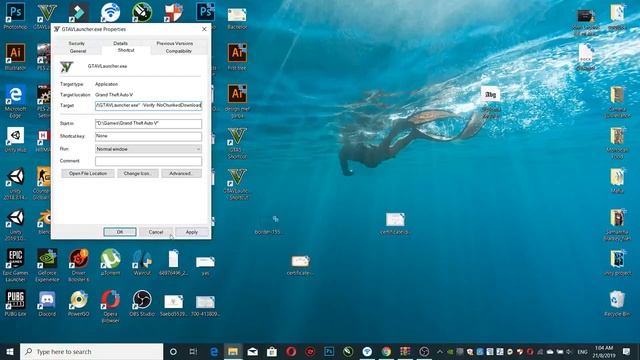640x360 pixels.
Task: Open the notification action center
Action: click(627, 351)
